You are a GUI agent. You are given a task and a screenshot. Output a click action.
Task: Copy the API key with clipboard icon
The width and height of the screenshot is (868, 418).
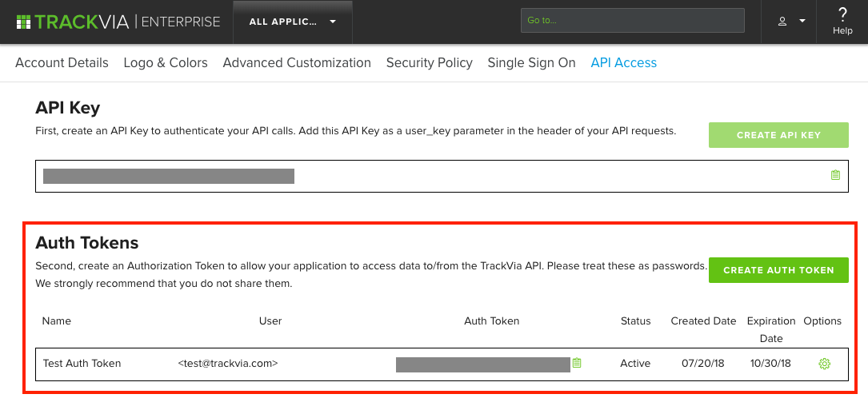(x=835, y=175)
